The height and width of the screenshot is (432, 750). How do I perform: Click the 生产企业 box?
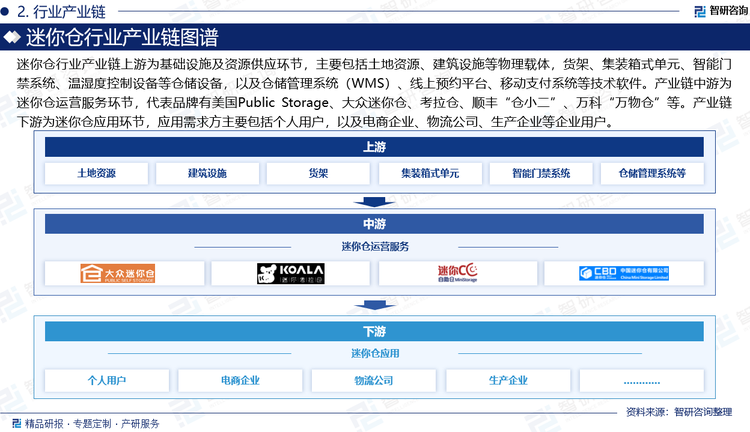tap(508, 380)
